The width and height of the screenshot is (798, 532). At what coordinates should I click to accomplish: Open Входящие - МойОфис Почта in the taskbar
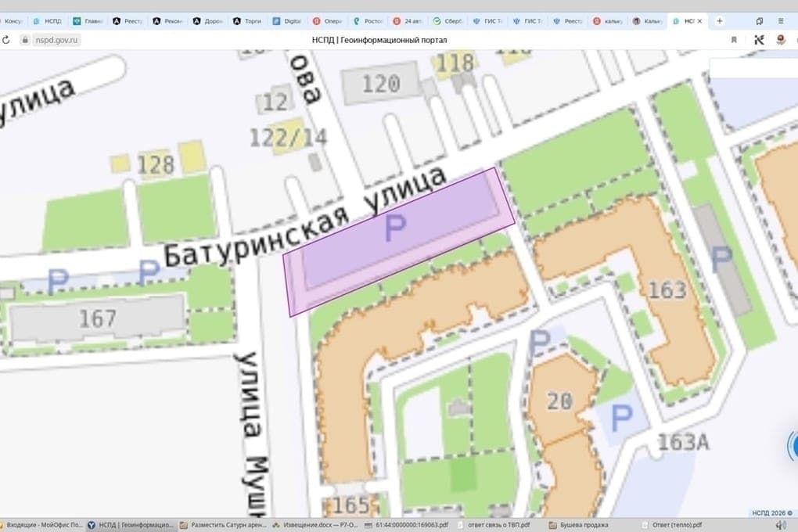tap(41, 525)
